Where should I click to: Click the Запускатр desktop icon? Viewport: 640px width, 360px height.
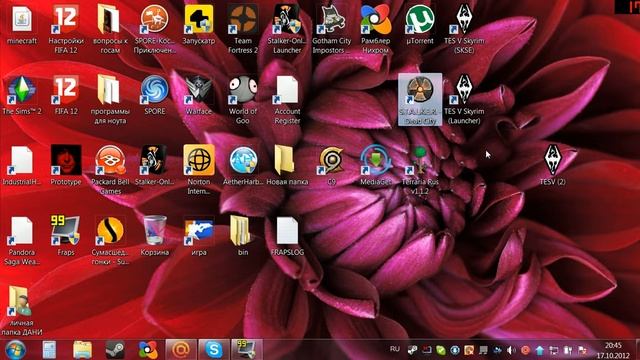[199, 25]
